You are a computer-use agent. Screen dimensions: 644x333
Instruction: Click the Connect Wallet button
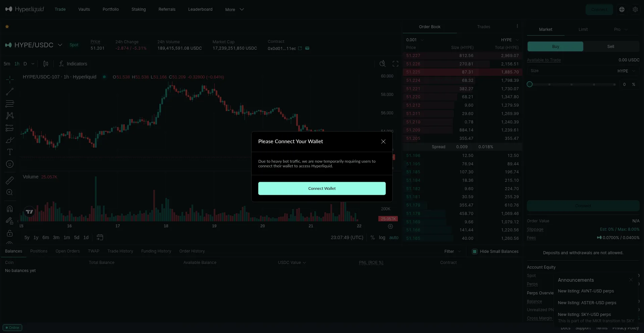click(322, 188)
